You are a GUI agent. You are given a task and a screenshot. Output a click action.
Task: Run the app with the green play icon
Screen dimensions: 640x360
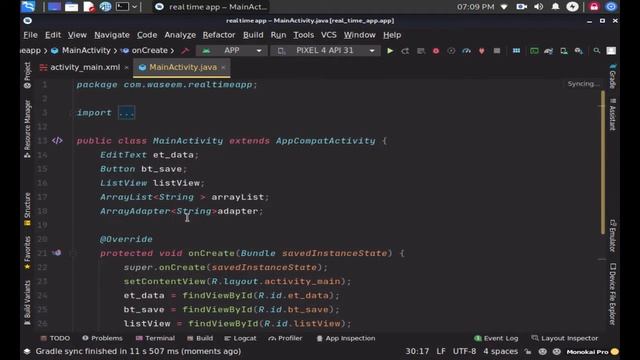(390, 51)
